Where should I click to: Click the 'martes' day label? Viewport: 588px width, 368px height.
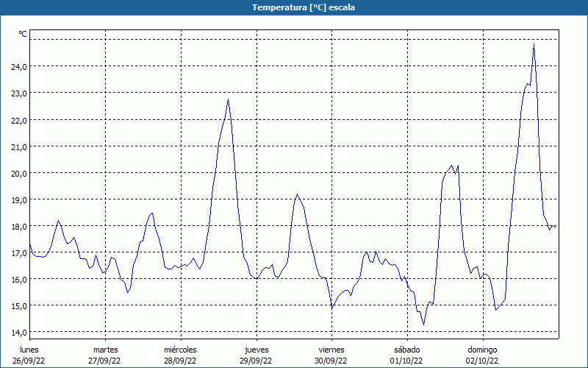tap(106, 350)
